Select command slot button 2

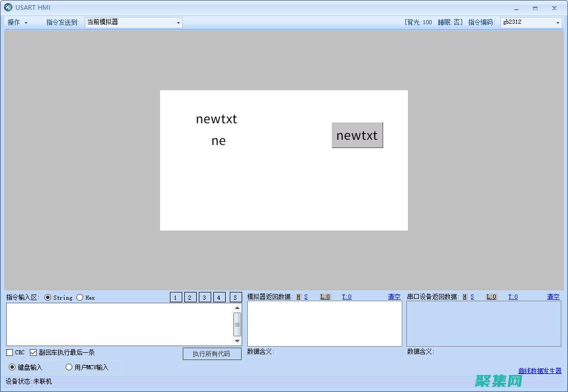(x=190, y=297)
